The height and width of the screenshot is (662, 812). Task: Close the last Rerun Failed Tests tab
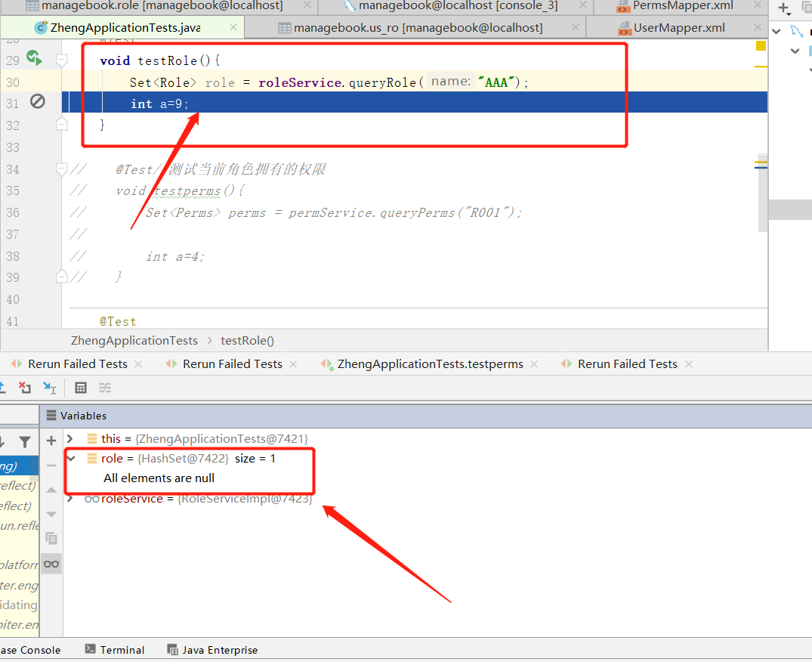click(x=689, y=364)
